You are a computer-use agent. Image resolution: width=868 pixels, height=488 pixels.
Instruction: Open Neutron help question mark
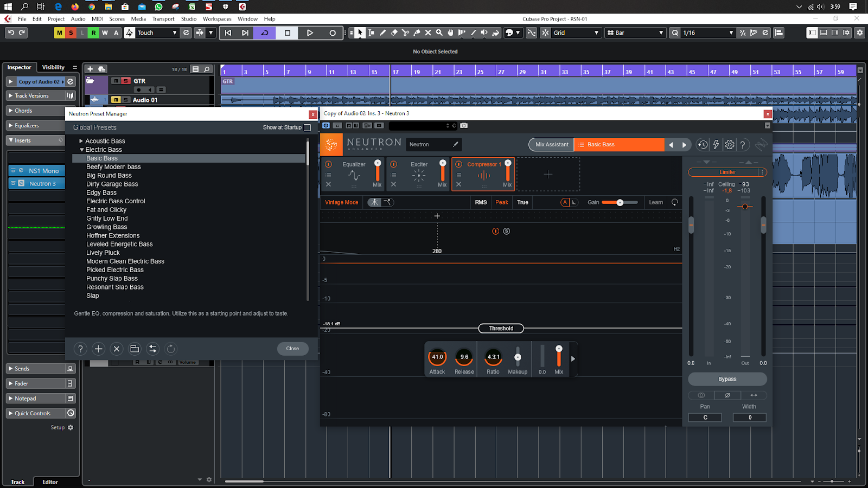[x=743, y=145]
